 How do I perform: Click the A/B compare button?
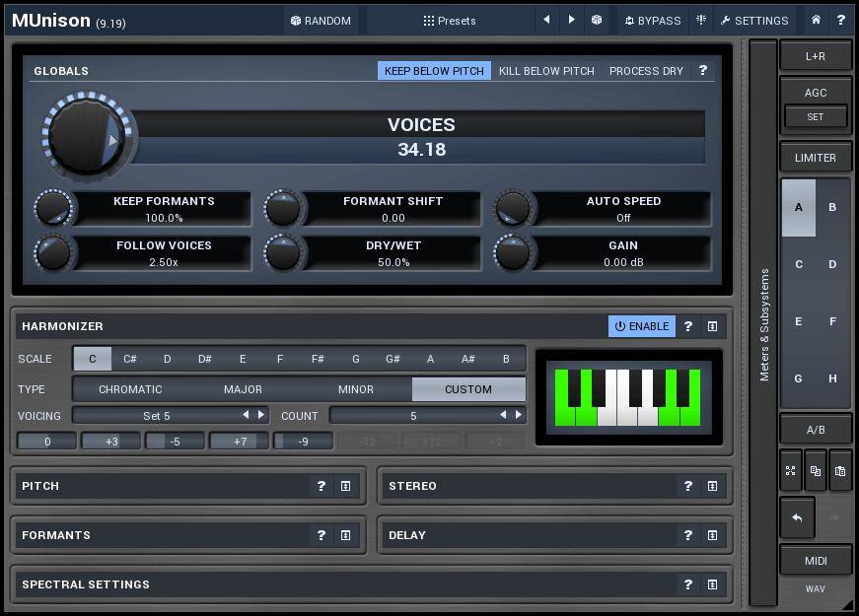(816, 430)
